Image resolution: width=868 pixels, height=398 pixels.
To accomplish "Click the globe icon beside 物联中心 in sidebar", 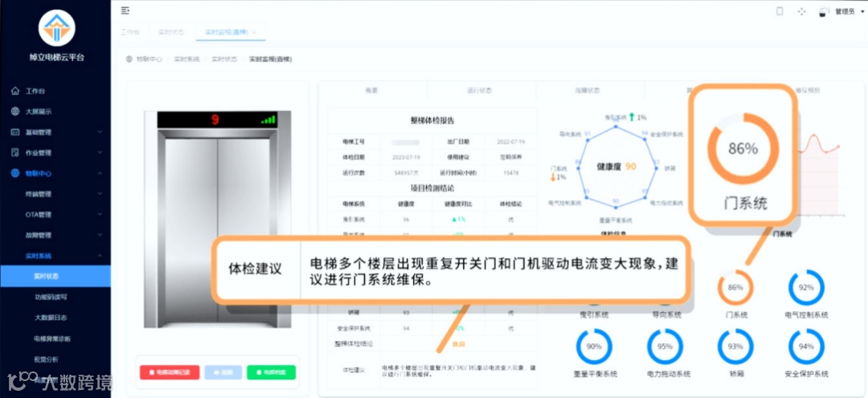I will [15, 173].
